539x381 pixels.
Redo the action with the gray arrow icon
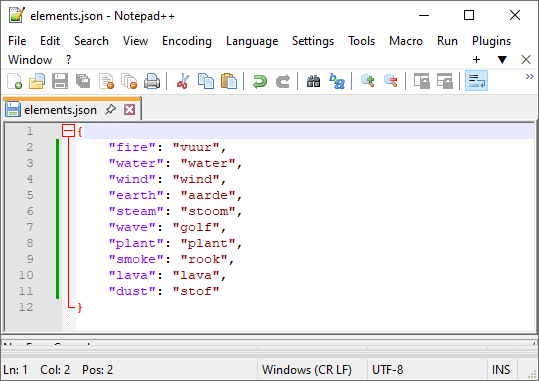pyautogui.click(x=283, y=81)
